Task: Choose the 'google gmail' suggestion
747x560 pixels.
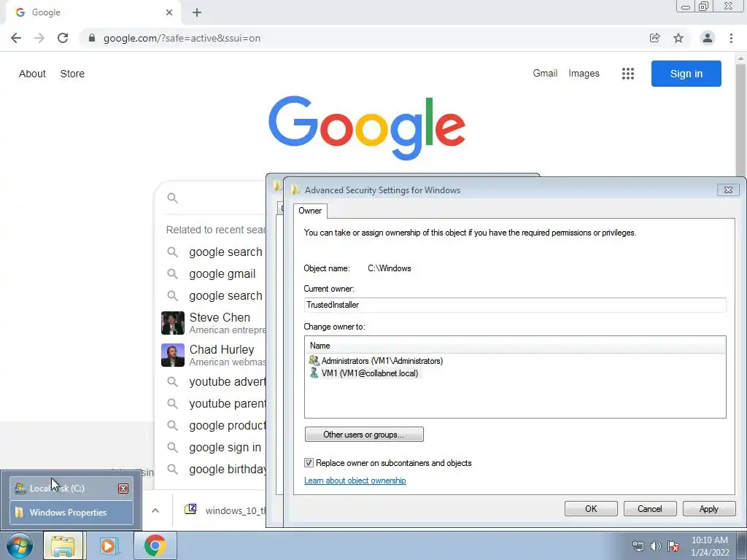Action: [x=222, y=274]
